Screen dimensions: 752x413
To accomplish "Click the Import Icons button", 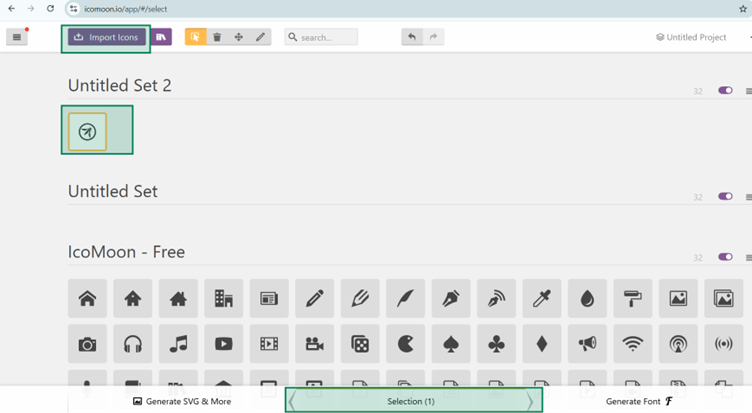I will (x=107, y=37).
